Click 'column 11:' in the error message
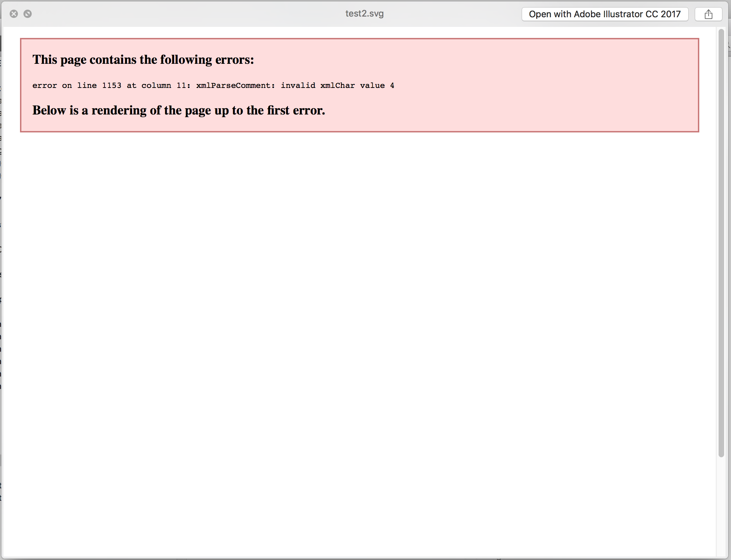This screenshot has width=731, height=560. [166, 86]
